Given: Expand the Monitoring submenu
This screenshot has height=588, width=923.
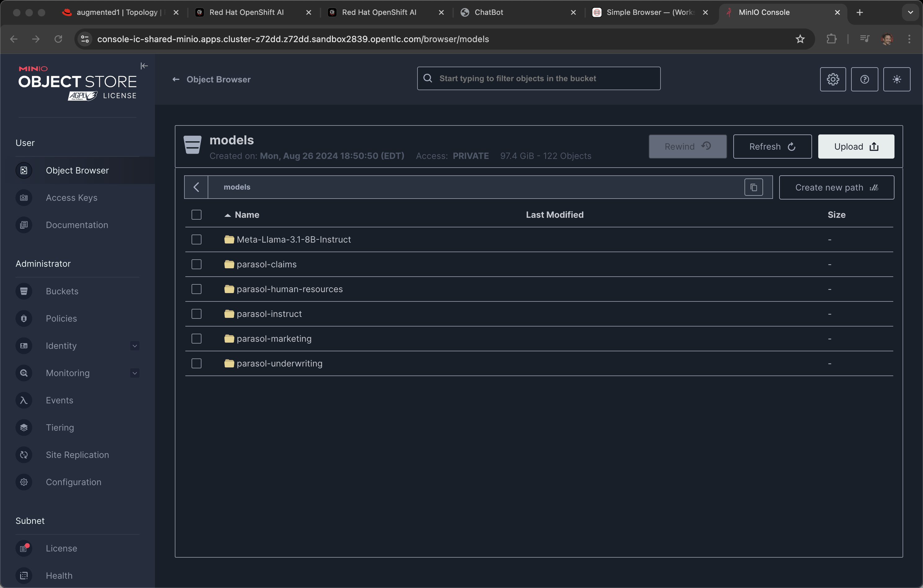Looking at the screenshot, I should tap(135, 373).
